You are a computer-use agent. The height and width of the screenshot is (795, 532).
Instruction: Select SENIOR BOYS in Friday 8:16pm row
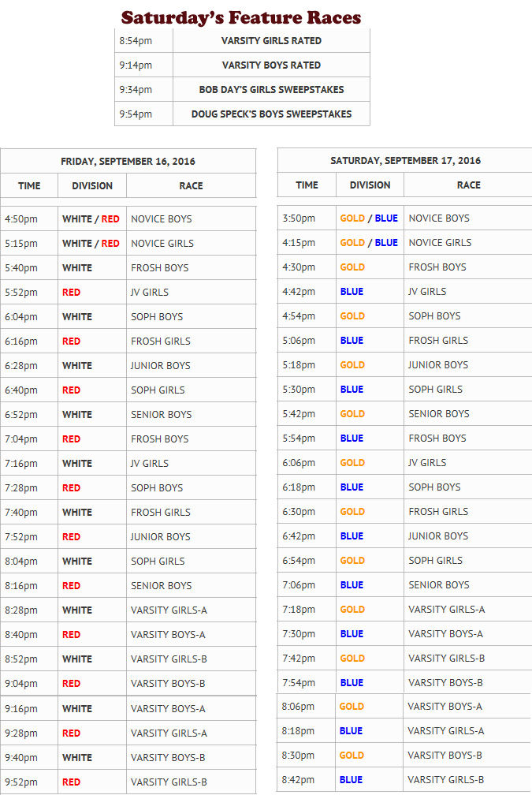(161, 585)
